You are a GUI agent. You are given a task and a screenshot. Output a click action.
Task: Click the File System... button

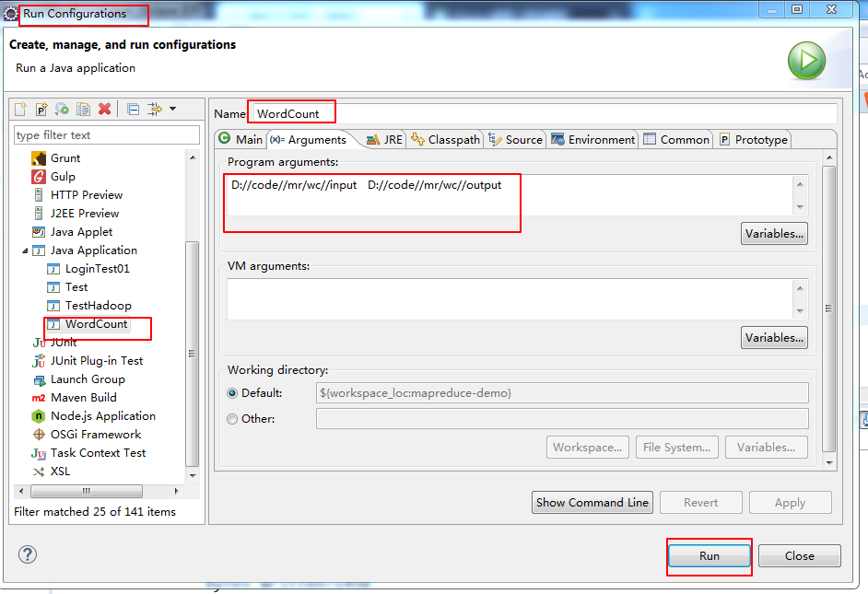pyautogui.click(x=677, y=447)
